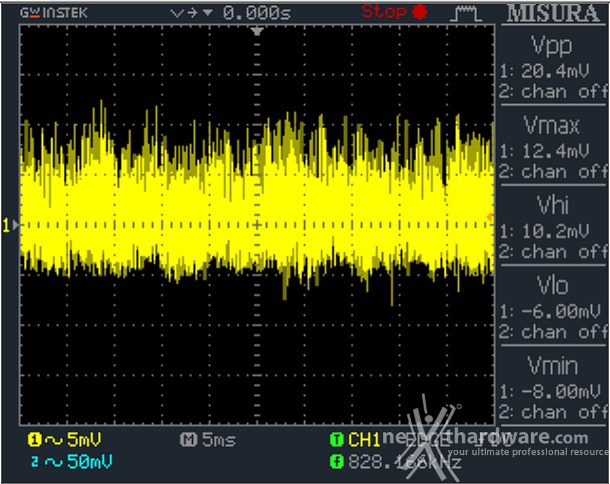Click the Vmax value 12.4mV

tap(555, 151)
